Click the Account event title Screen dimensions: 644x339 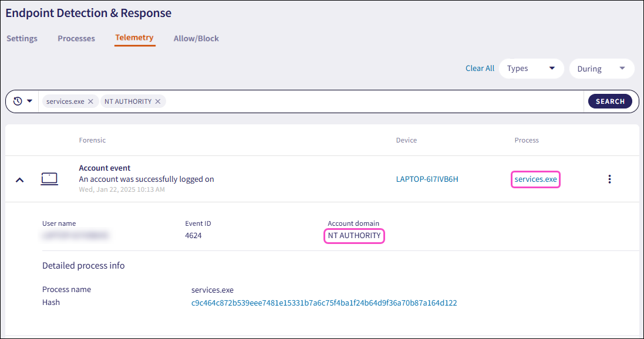pos(104,168)
